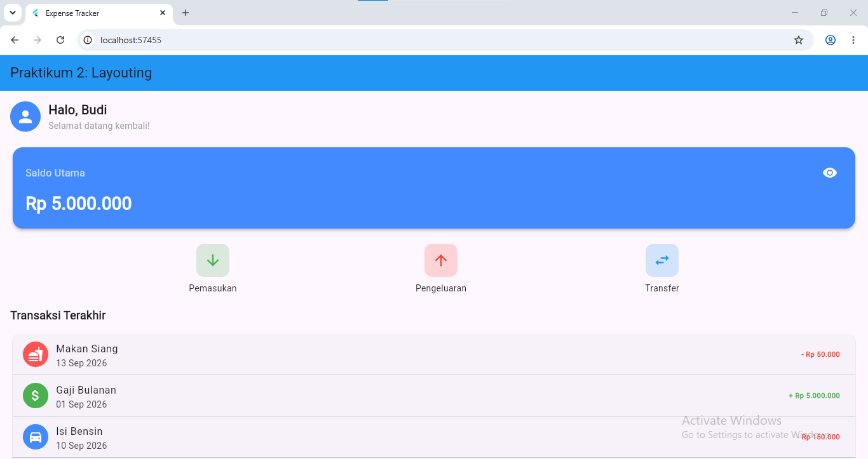This screenshot has width=868, height=459.
Task: Click the 10 Sep 2026 date
Action: (81, 446)
